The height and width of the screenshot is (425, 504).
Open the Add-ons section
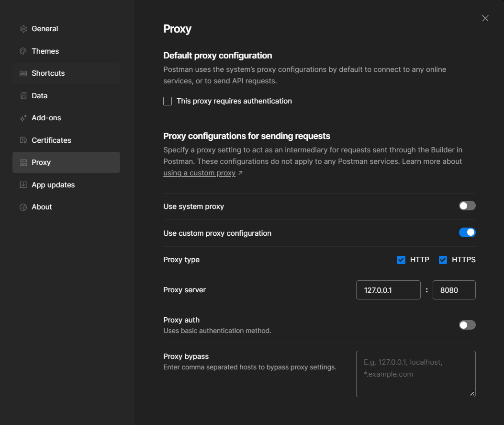pyautogui.click(x=66, y=118)
